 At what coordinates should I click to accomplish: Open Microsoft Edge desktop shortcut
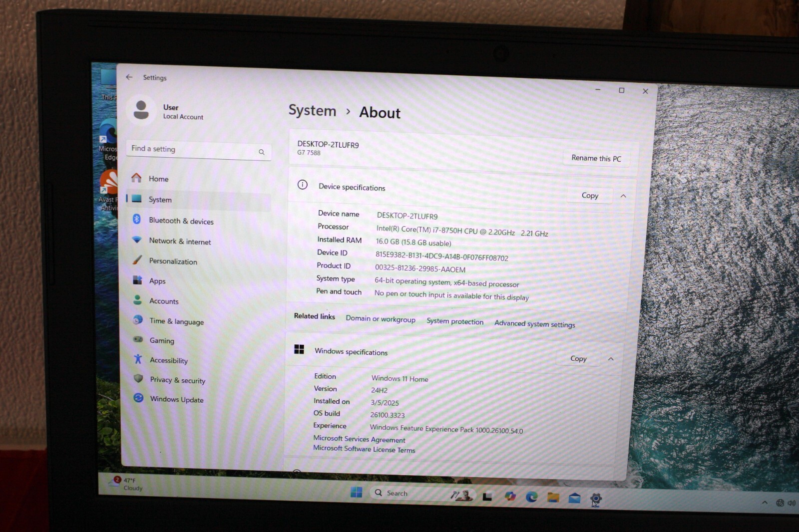pyautogui.click(x=108, y=140)
